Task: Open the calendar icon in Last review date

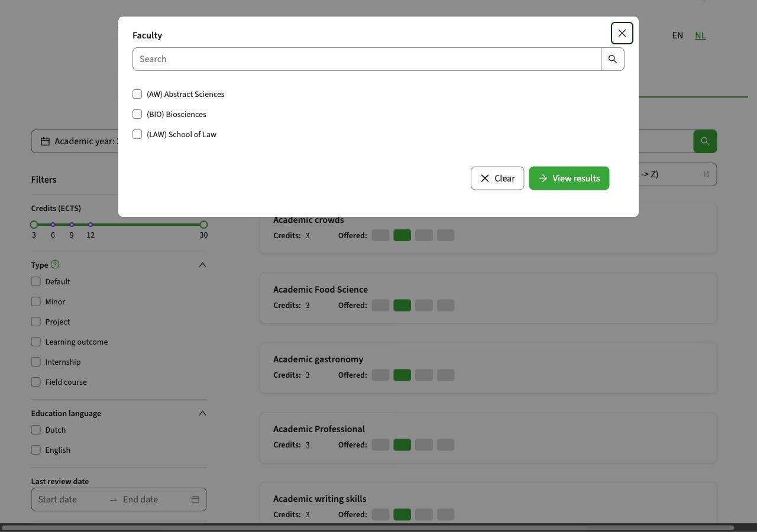Action: pyautogui.click(x=195, y=499)
